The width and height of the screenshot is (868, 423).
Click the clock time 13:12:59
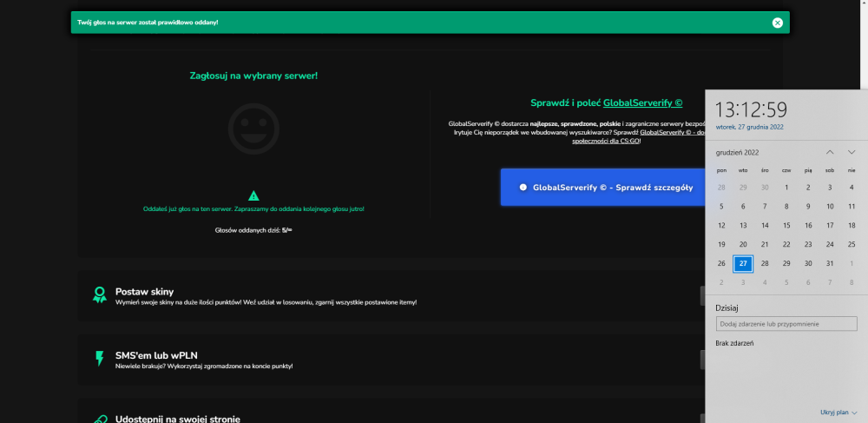click(x=751, y=109)
